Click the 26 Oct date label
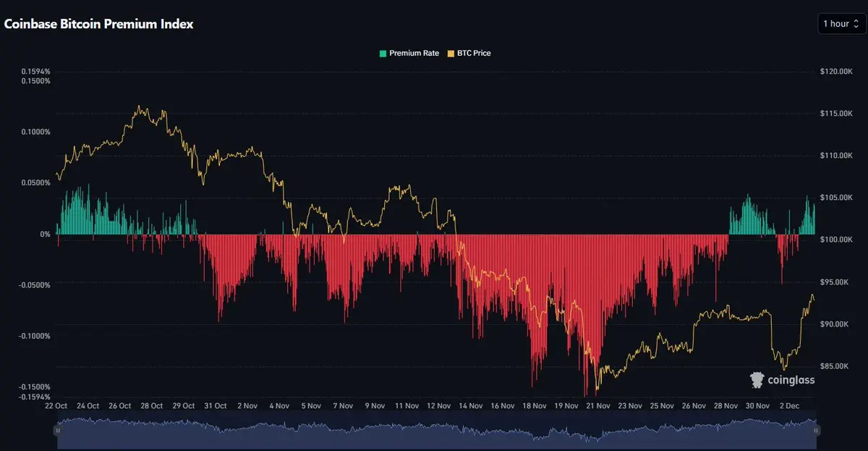868x451 pixels. click(119, 406)
